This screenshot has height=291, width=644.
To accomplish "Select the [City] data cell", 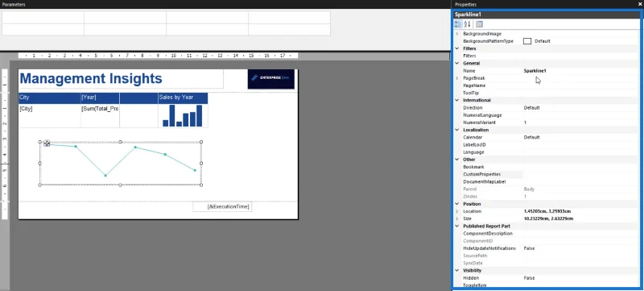I will (x=50, y=115).
